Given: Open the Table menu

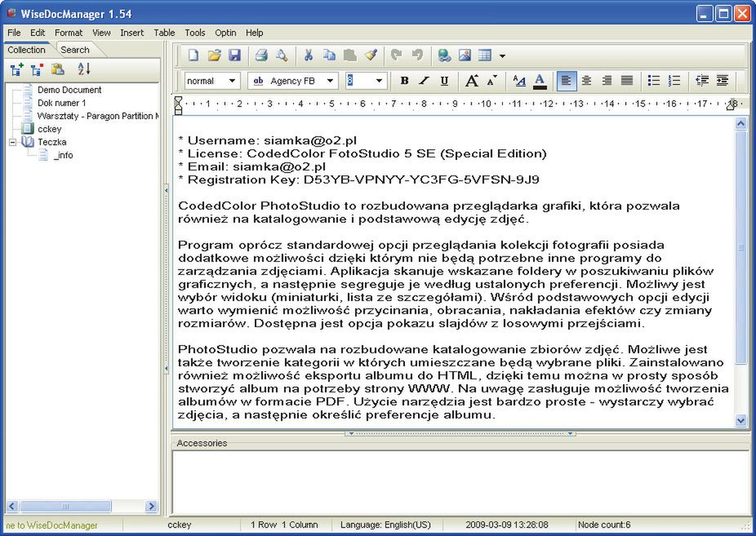Looking at the screenshot, I should coord(164,33).
